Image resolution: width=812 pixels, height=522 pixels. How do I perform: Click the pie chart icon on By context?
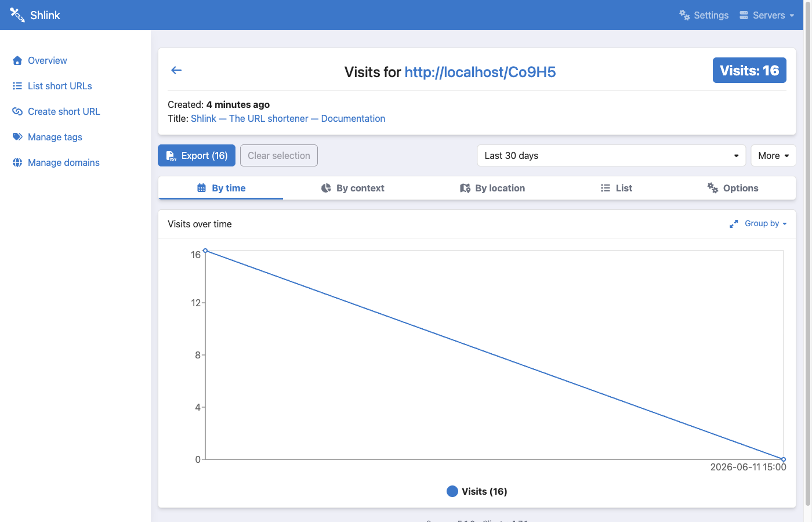(x=326, y=188)
